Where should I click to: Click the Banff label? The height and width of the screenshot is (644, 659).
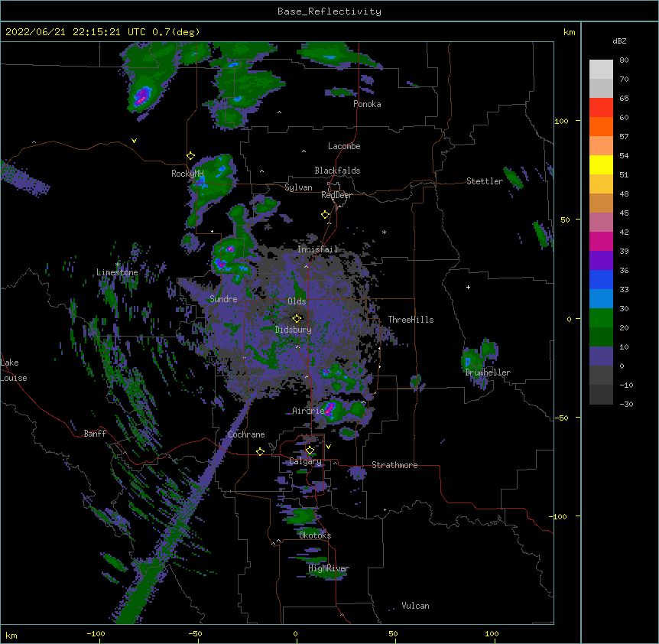(95, 434)
